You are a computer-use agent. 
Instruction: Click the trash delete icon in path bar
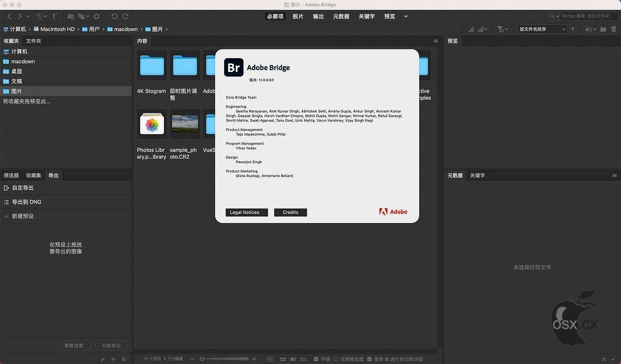[x=614, y=29]
